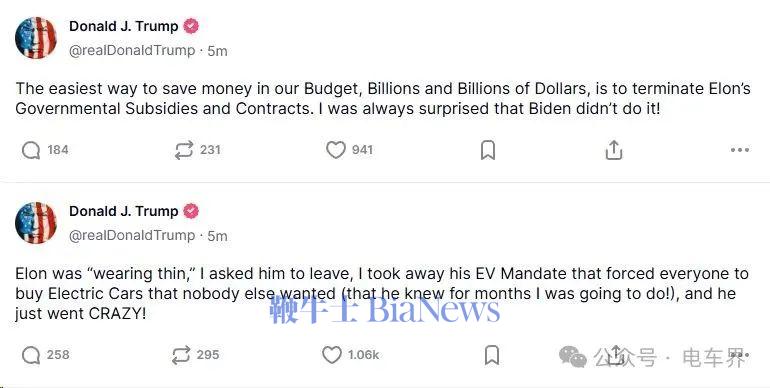The height and width of the screenshot is (388, 770).
Task: Open @realDonaldTrump handle on second post
Action: click(x=132, y=236)
